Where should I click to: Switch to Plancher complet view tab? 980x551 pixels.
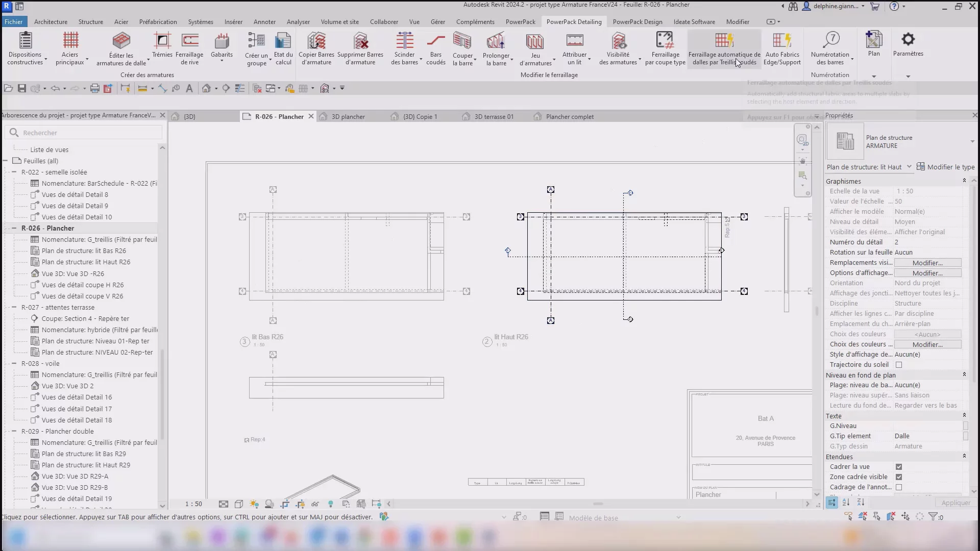(x=570, y=117)
